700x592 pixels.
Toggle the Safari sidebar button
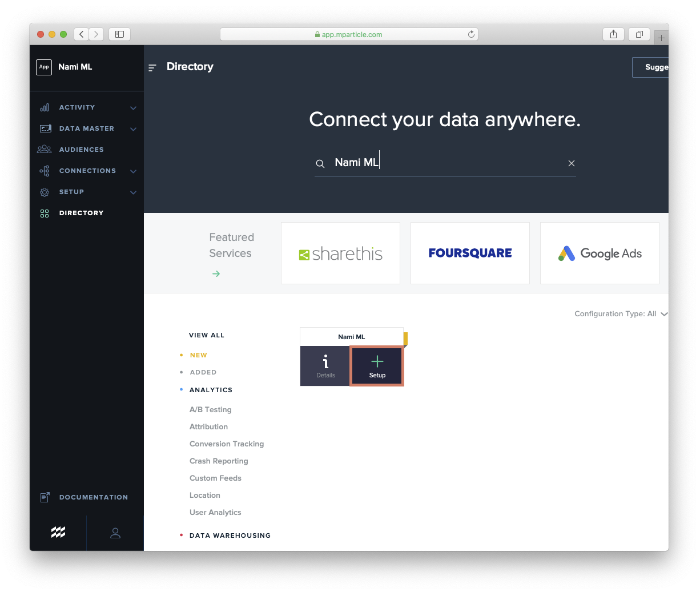point(120,34)
